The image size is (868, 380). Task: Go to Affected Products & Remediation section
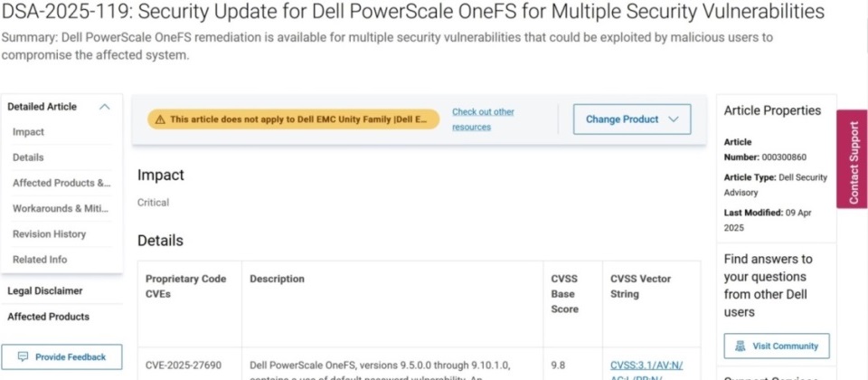click(61, 183)
